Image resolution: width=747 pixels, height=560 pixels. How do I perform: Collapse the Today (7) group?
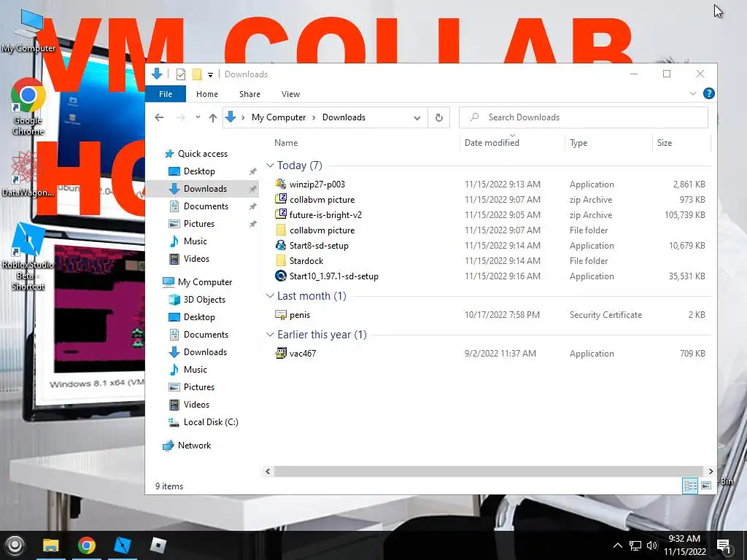click(270, 166)
